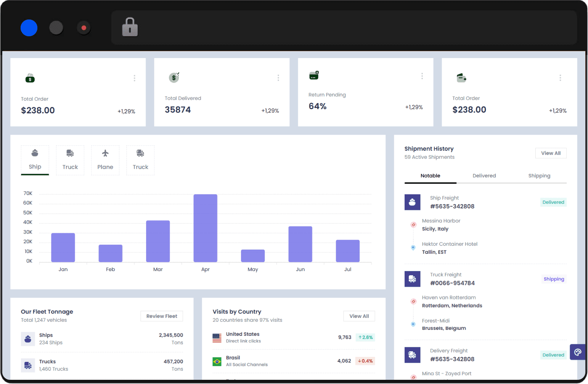
Task: Click the United States flag icon
Action: click(x=217, y=338)
